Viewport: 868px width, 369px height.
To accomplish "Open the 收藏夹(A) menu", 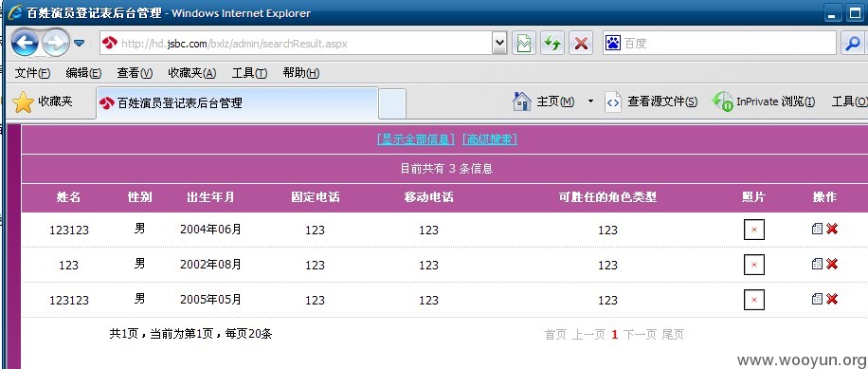I will point(192,73).
